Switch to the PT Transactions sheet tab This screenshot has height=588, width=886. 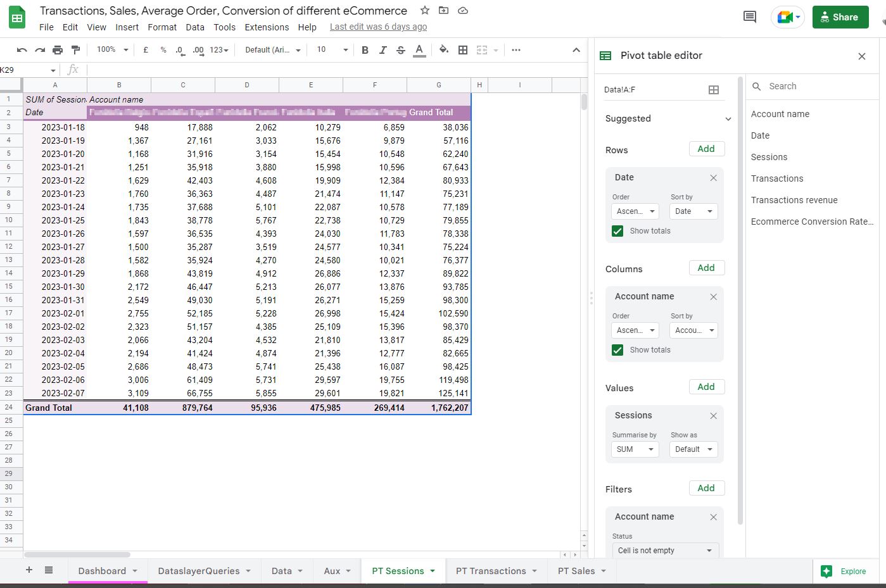[x=491, y=571]
